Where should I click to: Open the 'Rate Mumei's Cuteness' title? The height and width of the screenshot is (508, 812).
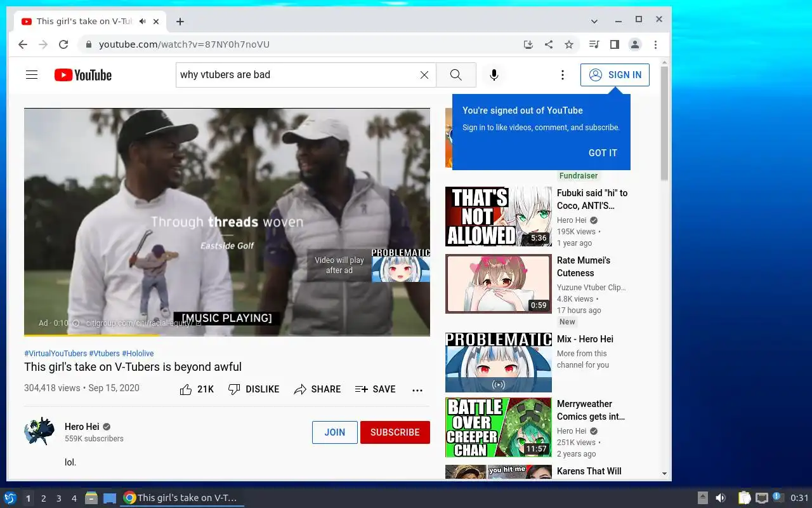tap(584, 267)
